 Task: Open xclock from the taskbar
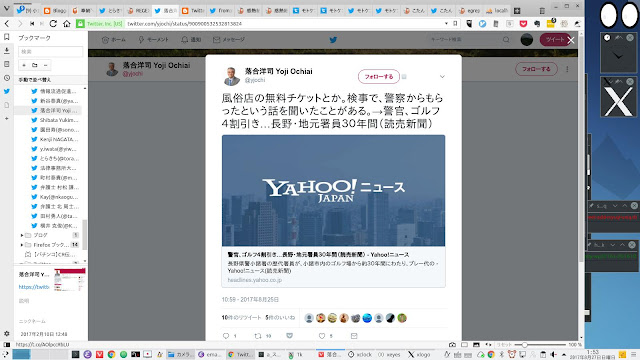360,354
